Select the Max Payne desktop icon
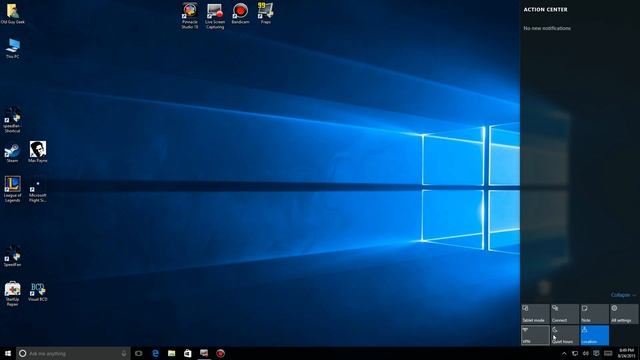 click(38, 152)
